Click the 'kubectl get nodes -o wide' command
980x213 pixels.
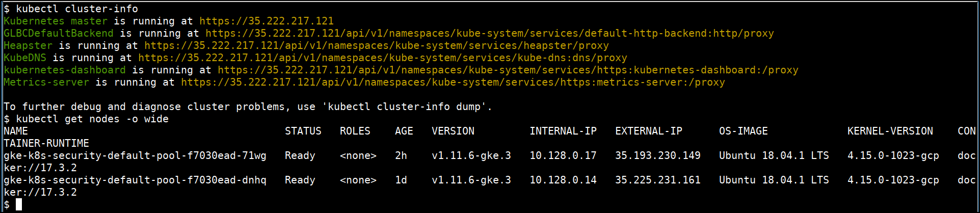(92, 119)
